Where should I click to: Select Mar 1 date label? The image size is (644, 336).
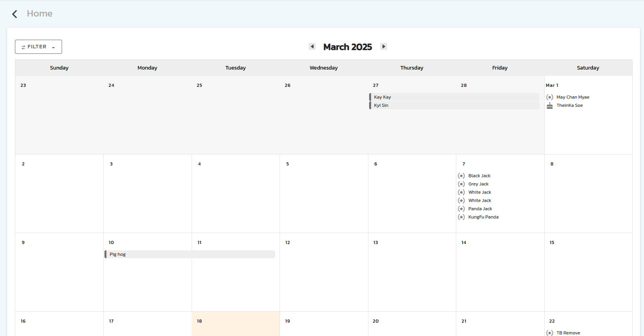tap(552, 85)
